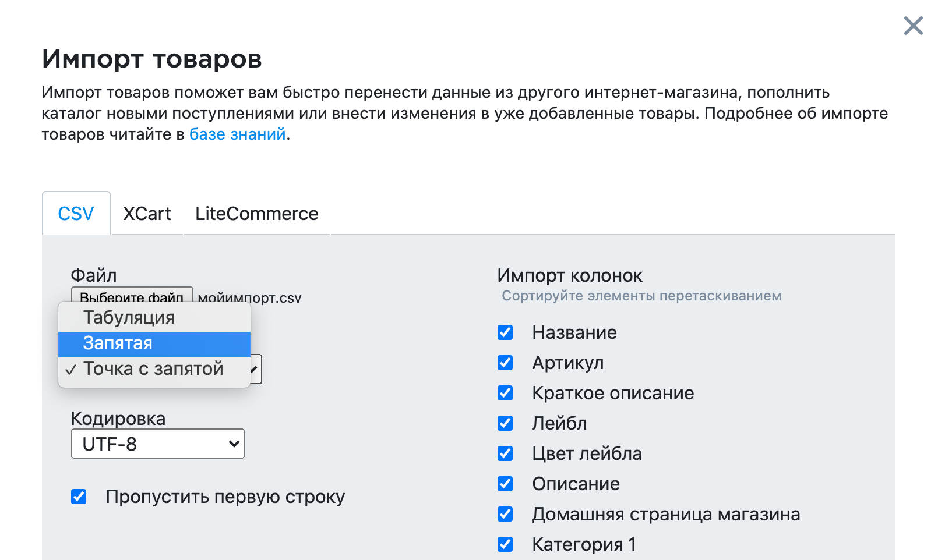Click the Краткое описание label

[x=613, y=393]
